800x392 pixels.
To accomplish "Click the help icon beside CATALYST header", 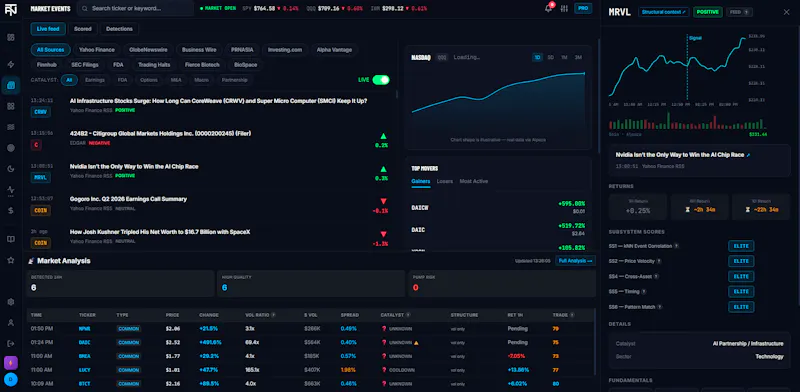I will 408,315.
